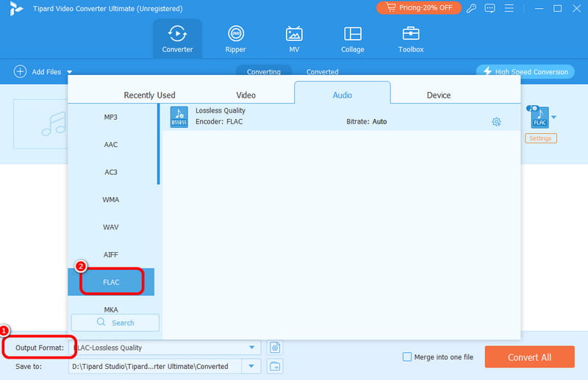Choose AAC from the format list
This screenshot has width=588, height=380.
click(111, 144)
